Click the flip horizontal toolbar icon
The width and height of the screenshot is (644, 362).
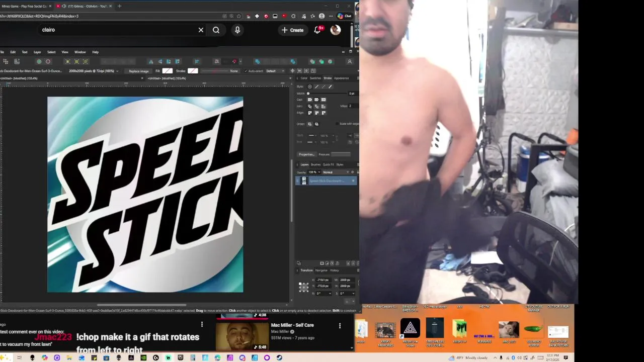[151, 61]
